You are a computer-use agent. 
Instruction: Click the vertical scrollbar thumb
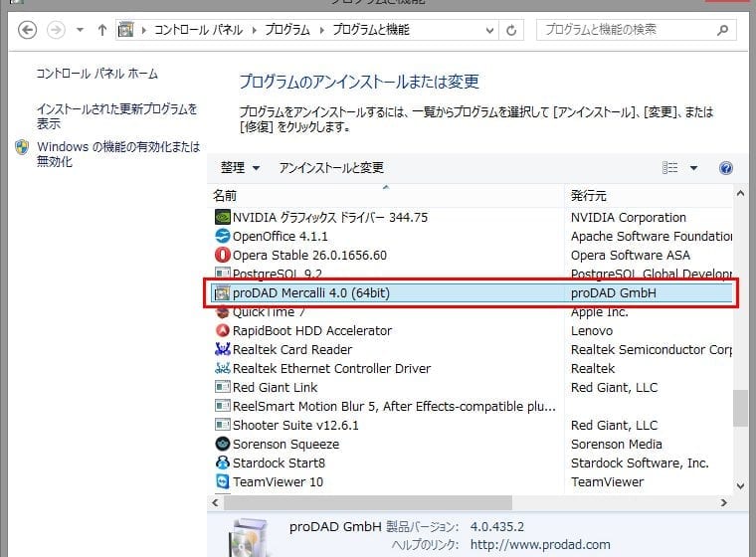(x=740, y=408)
